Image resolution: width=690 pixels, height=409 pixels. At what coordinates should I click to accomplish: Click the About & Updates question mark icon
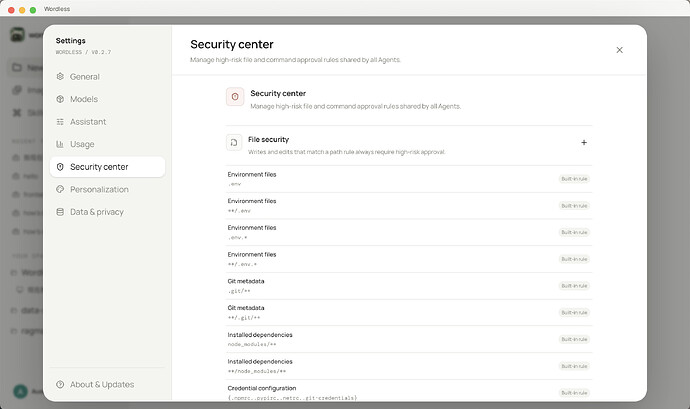60,384
